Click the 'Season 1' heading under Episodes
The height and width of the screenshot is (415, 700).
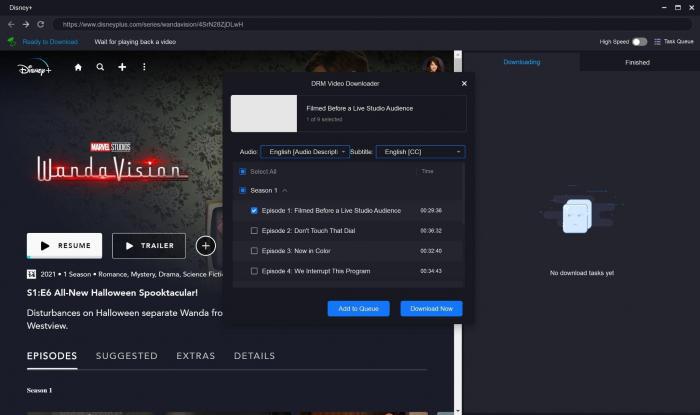[x=39, y=390]
